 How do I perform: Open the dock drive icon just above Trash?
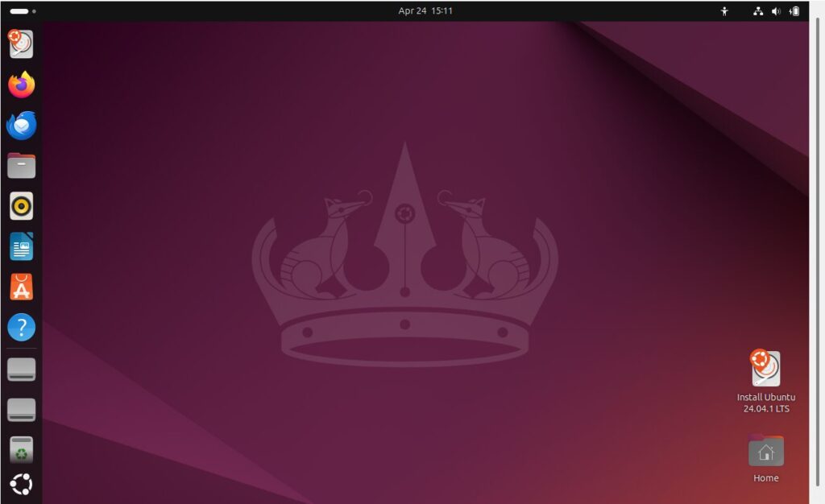[21, 410]
